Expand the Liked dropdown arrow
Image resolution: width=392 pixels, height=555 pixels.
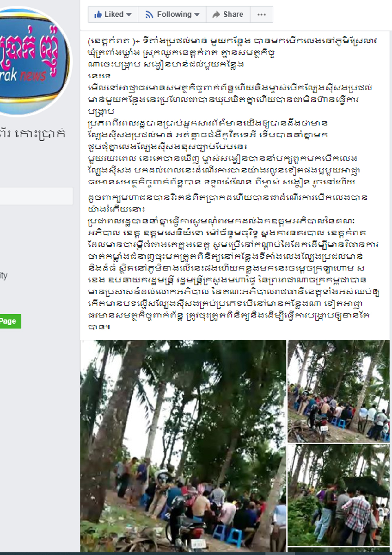129,15
